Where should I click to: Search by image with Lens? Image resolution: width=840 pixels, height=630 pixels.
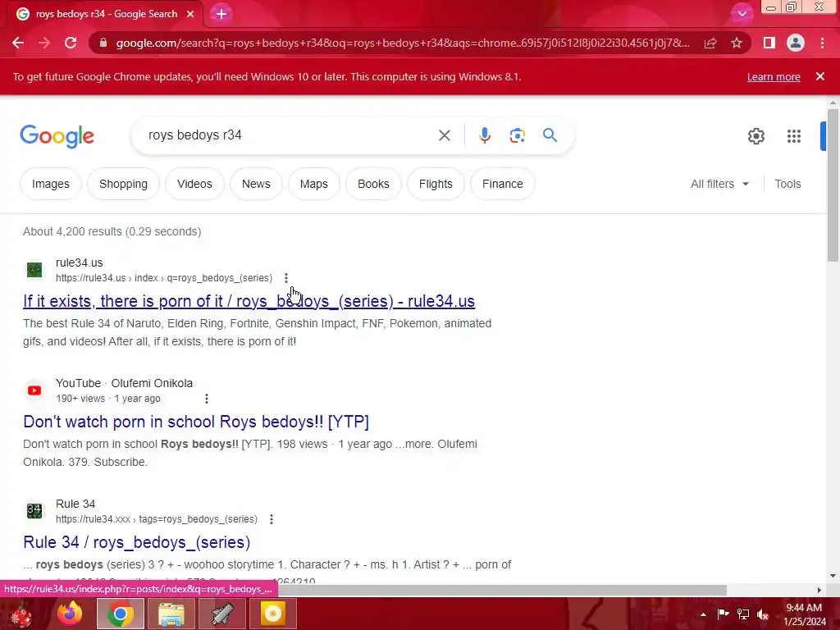click(x=517, y=135)
